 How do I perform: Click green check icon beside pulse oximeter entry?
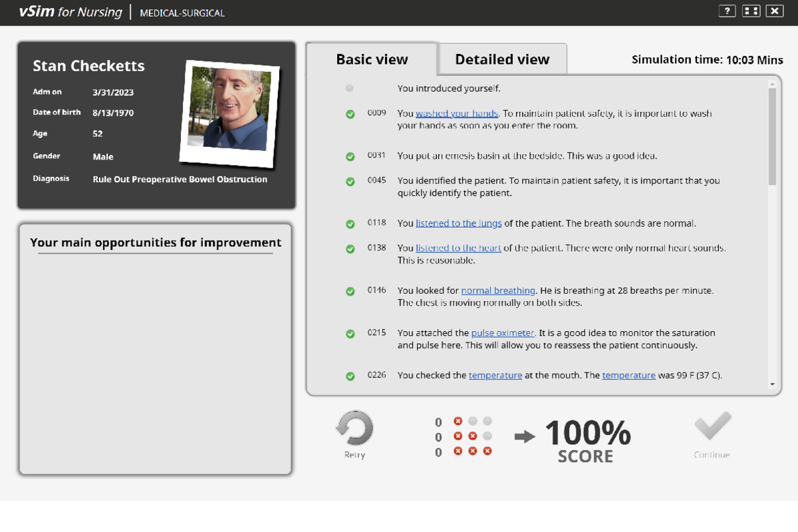(x=350, y=334)
